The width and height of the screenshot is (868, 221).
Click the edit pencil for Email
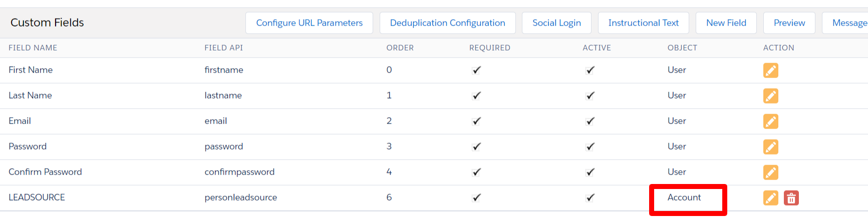770,121
